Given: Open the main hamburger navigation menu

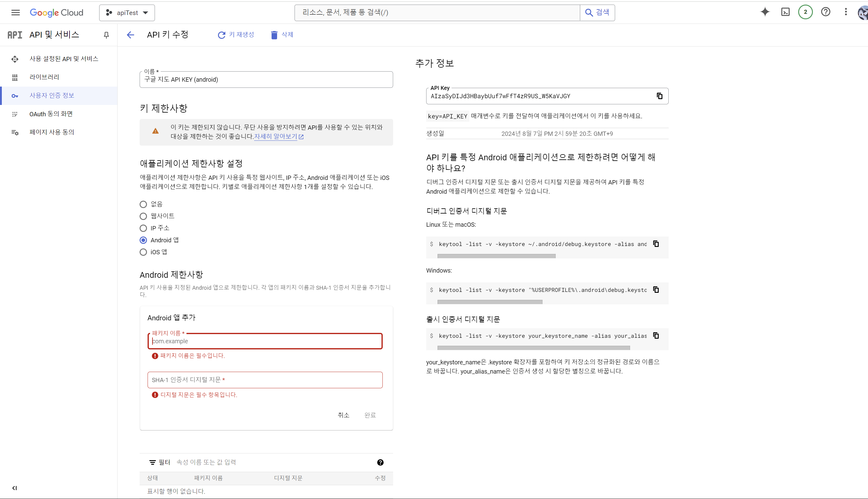Looking at the screenshot, I should [15, 13].
